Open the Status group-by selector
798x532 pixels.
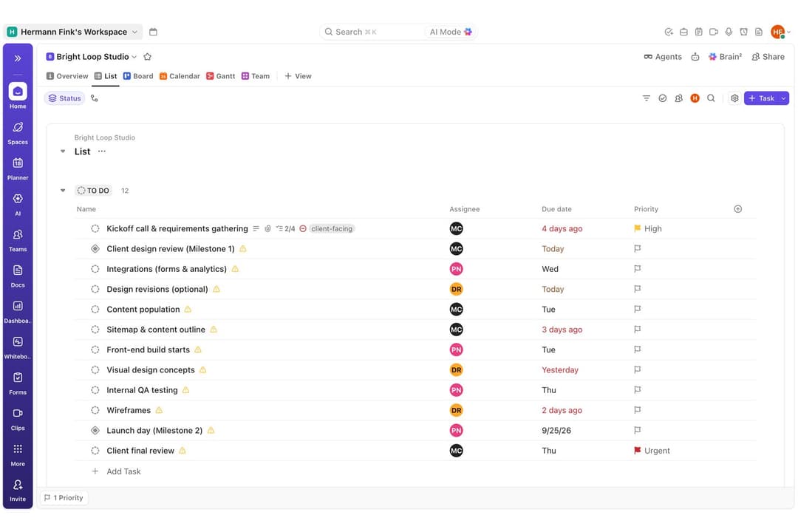(x=64, y=98)
